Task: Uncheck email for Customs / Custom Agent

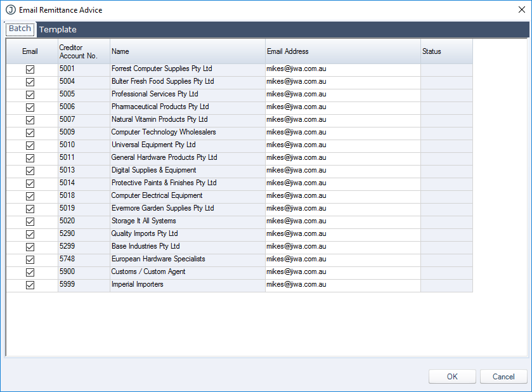Action: click(x=30, y=272)
